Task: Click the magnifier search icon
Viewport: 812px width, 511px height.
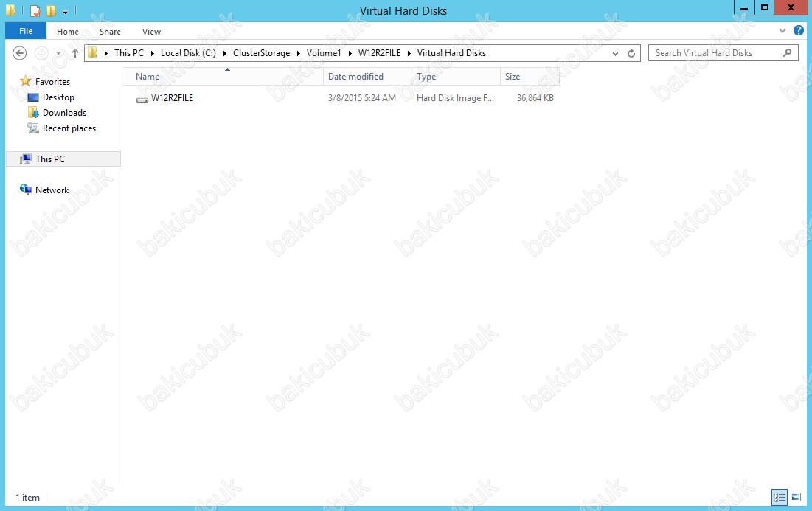Action: pos(787,53)
